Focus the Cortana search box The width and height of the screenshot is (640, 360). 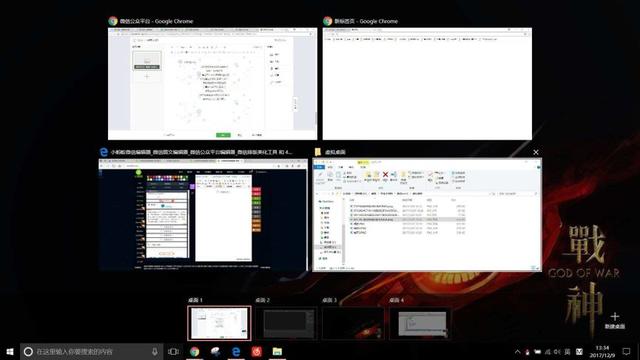pyautogui.click(x=92, y=351)
